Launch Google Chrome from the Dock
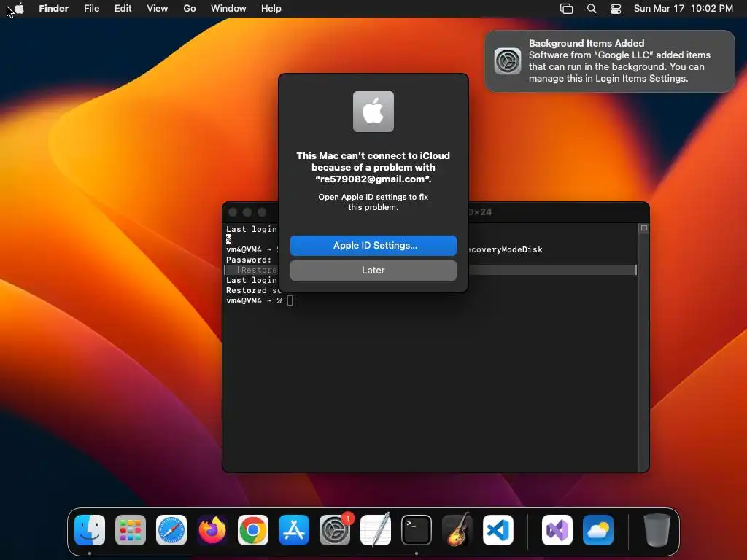747x560 pixels. click(x=253, y=530)
